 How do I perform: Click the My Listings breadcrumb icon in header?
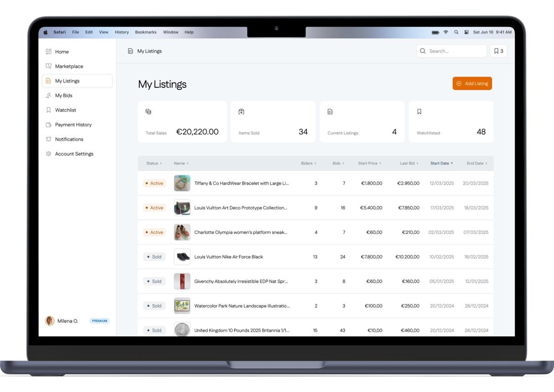[130, 51]
